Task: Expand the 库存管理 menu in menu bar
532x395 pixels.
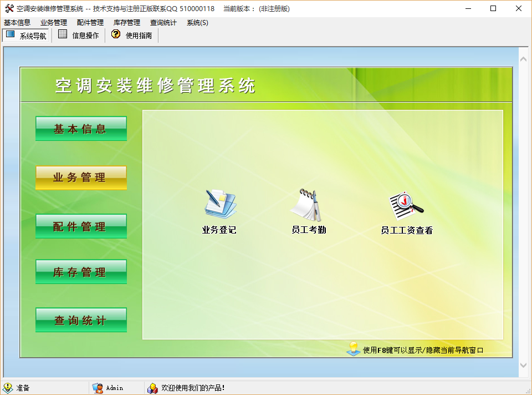Action: (127, 23)
